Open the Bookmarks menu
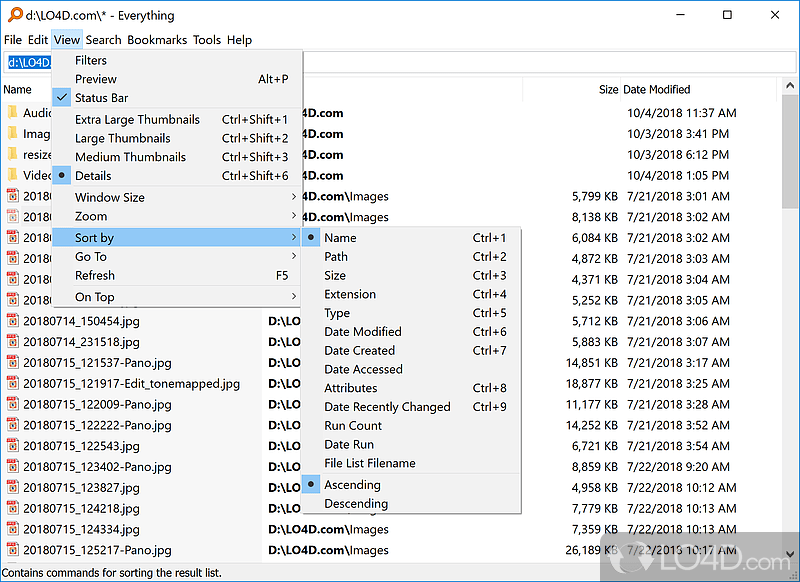Viewport: 800px width, 582px height. click(157, 40)
